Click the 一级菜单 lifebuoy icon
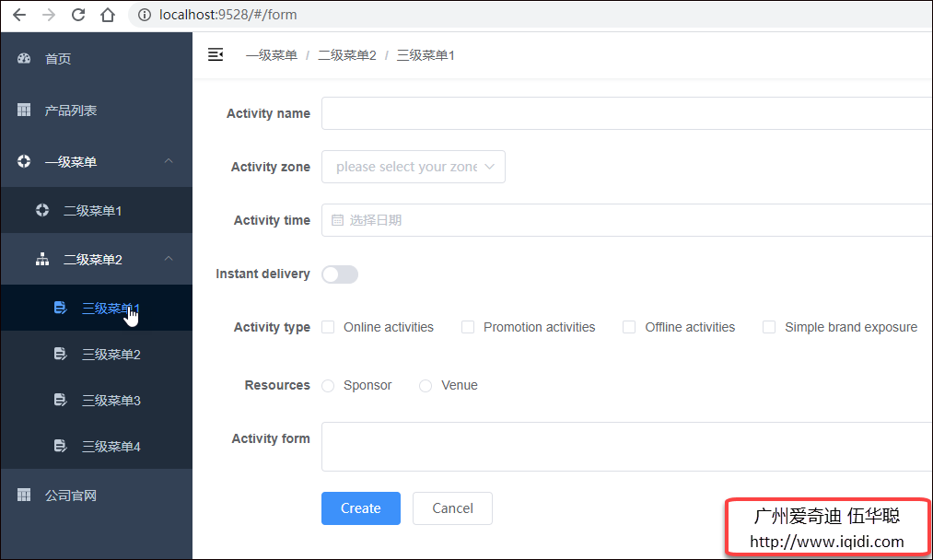This screenshot has width=933, height=560. pyautogui.click(x=24, y=161)
